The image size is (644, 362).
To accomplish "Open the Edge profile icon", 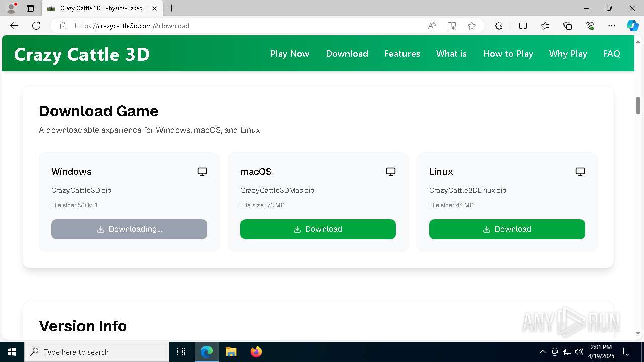I will tap(11, 8).
